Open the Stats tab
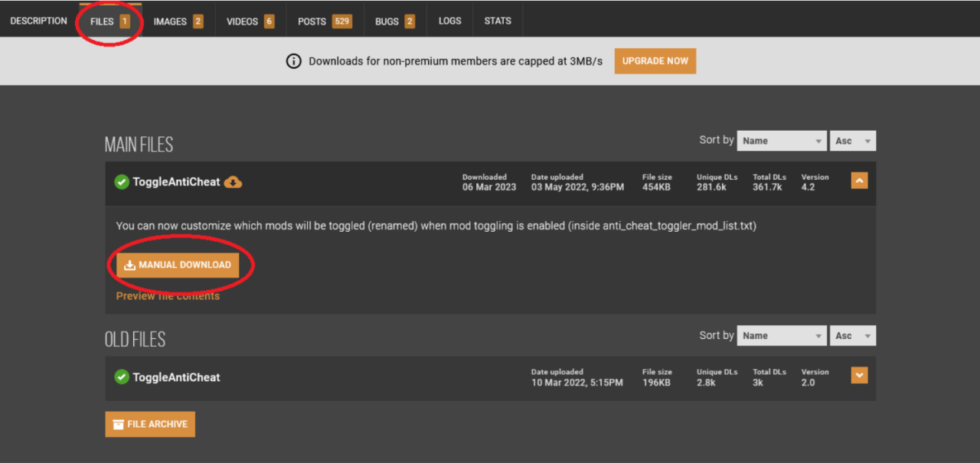980x463 pixels. click(498, 21)
